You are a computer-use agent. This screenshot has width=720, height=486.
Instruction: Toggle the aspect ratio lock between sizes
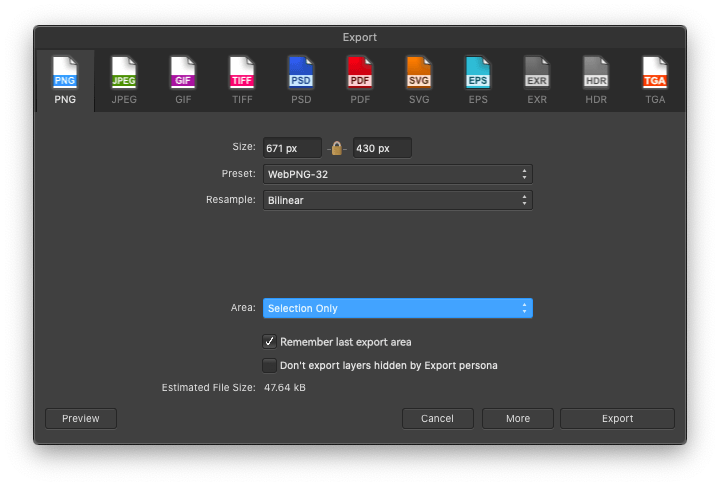point(337,148)
